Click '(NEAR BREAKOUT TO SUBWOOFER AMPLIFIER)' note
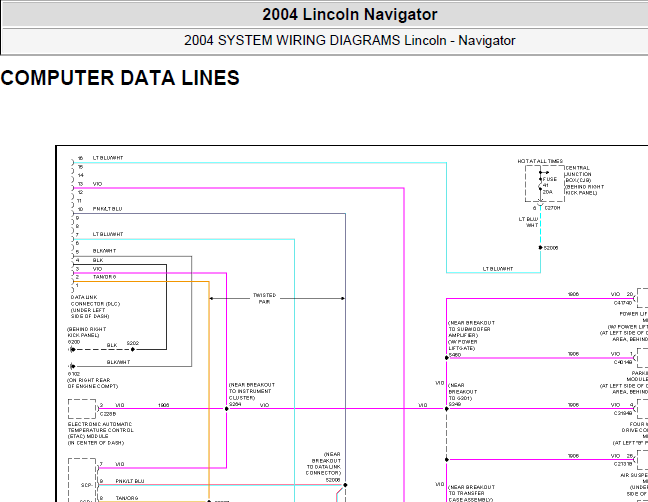Image resolution: width=648 pixels, height=502 pixels. 471,329
